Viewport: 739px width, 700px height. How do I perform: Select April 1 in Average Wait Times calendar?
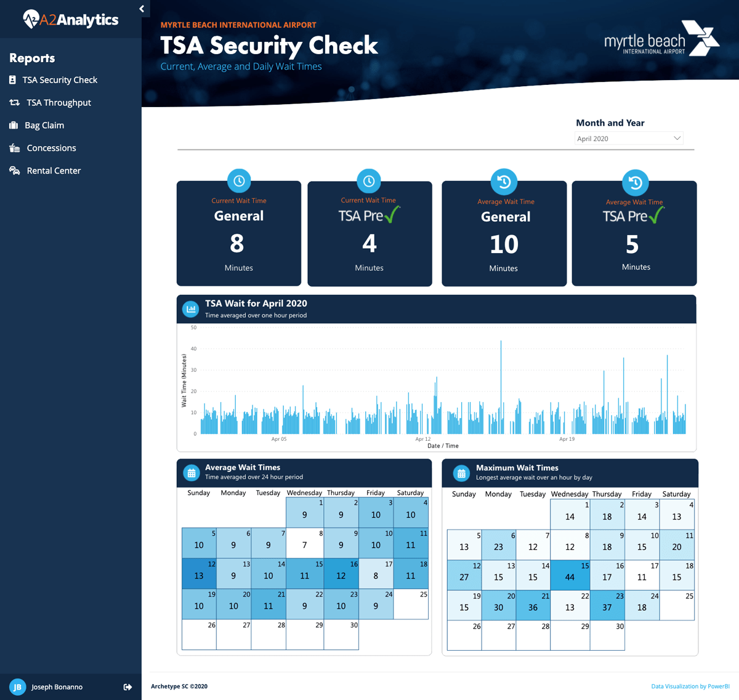tap(305, 513)
